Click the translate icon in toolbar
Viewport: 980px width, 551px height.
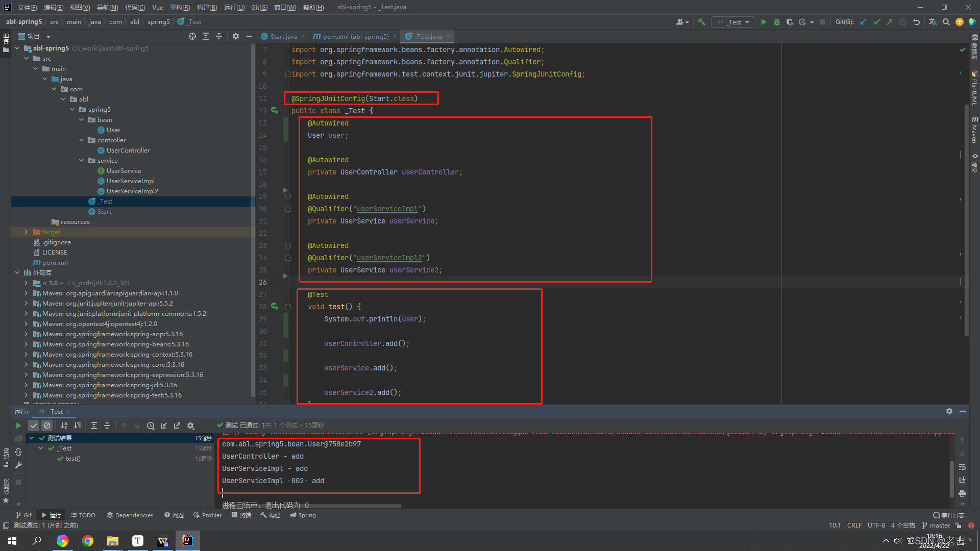[933, 22]
